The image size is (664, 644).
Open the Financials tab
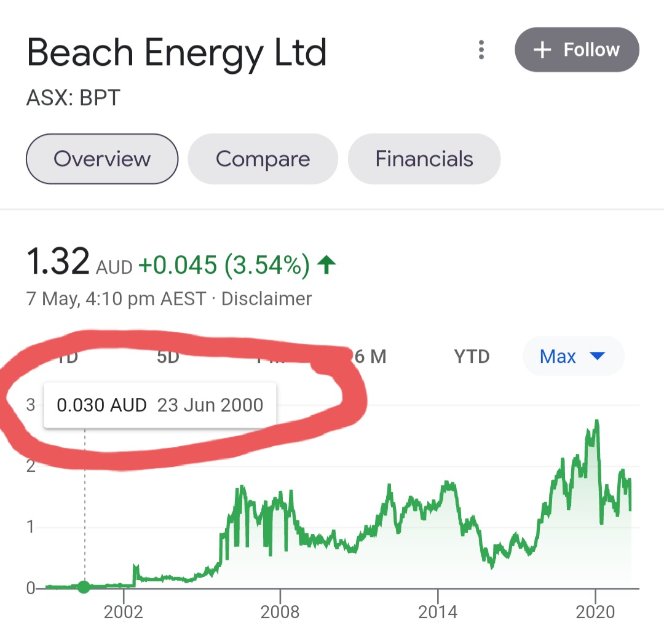(424, 159)
